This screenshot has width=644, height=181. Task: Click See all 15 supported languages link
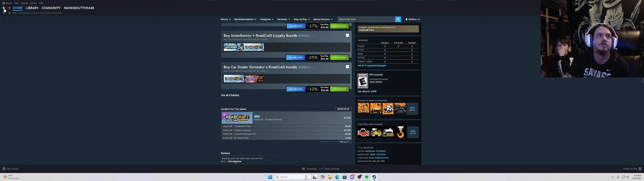372,66
